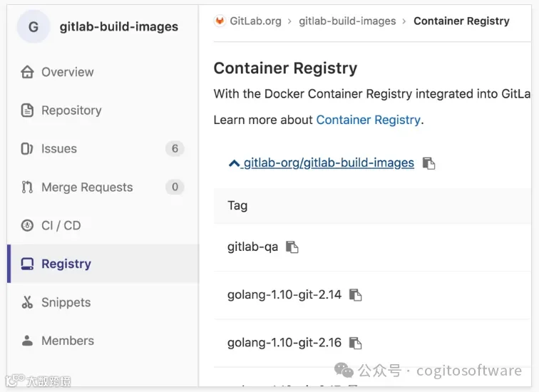
Task: Click the Repository document icon
Action: pos(27,110)
